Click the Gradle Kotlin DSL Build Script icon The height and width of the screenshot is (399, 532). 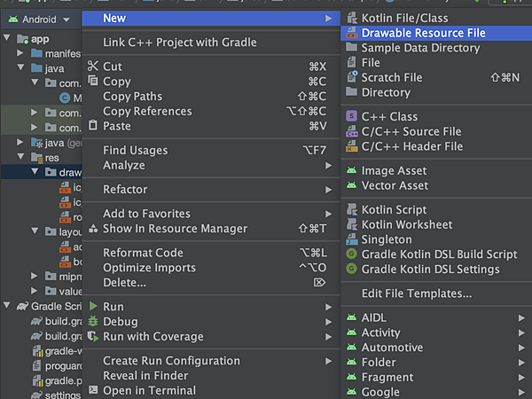351,254
